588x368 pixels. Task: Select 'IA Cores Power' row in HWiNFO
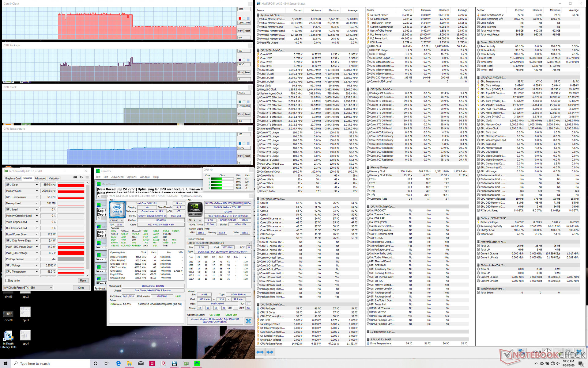(417, 15)
